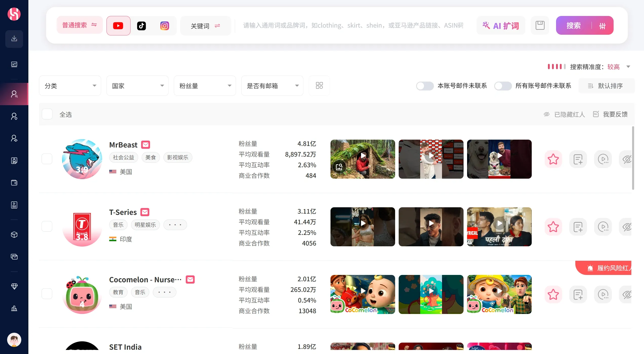This screenshot has height=354, width=644.
Task: Check the T-Series row checkbox
Action: (47, 226)
